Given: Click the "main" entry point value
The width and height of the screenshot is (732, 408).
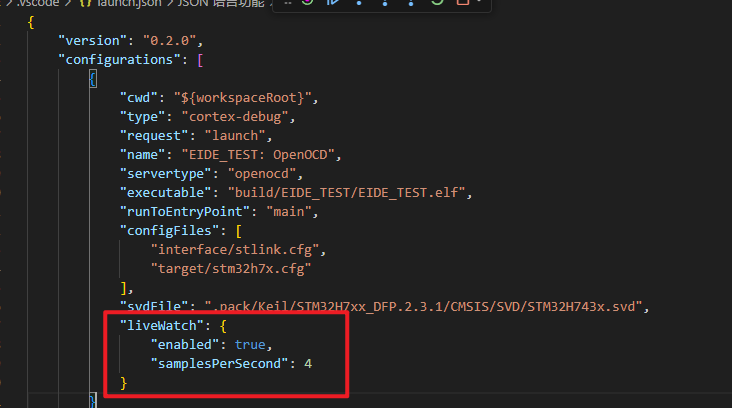Looking at the screenshot, I should coord(289,212).
